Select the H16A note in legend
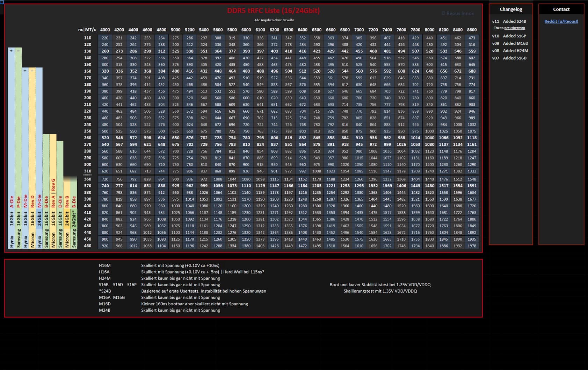Viewport: 588px width, 370px height. [x=104, y=272]
